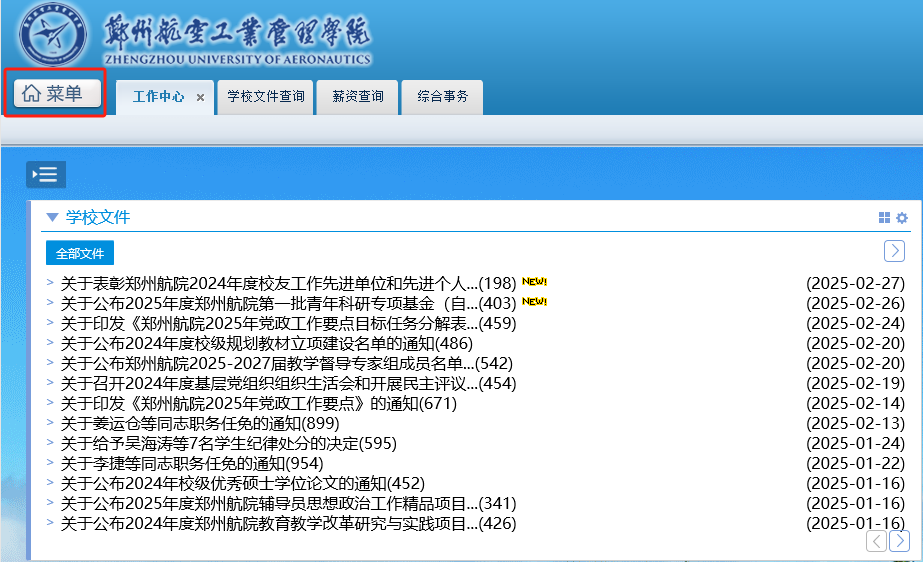Open notice 关于表彰郑州航院2024年度校友工作先进单位
The image size is (923, 562).
(288, 284)
